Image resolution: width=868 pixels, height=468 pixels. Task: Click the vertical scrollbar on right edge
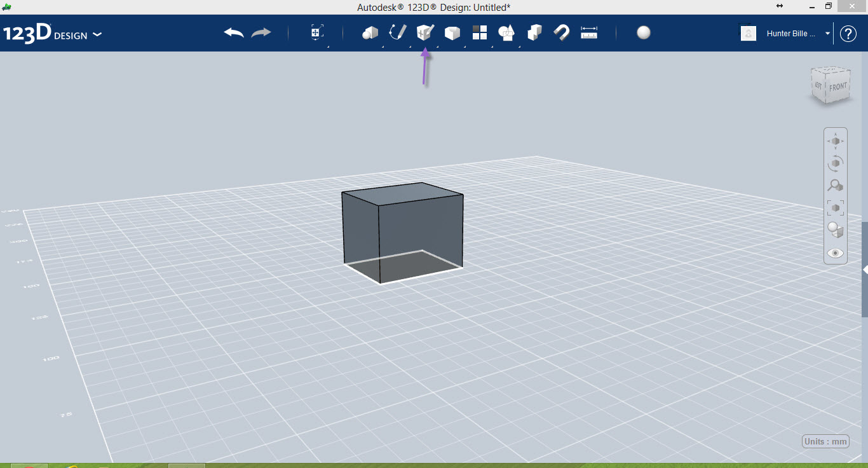(865, 268)
